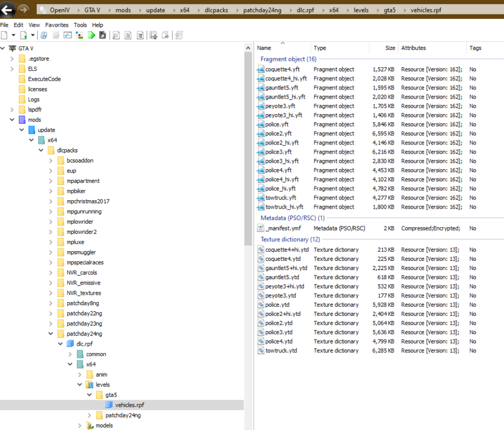Click the dark disk shortcut toolbar icon

(103, 36)
